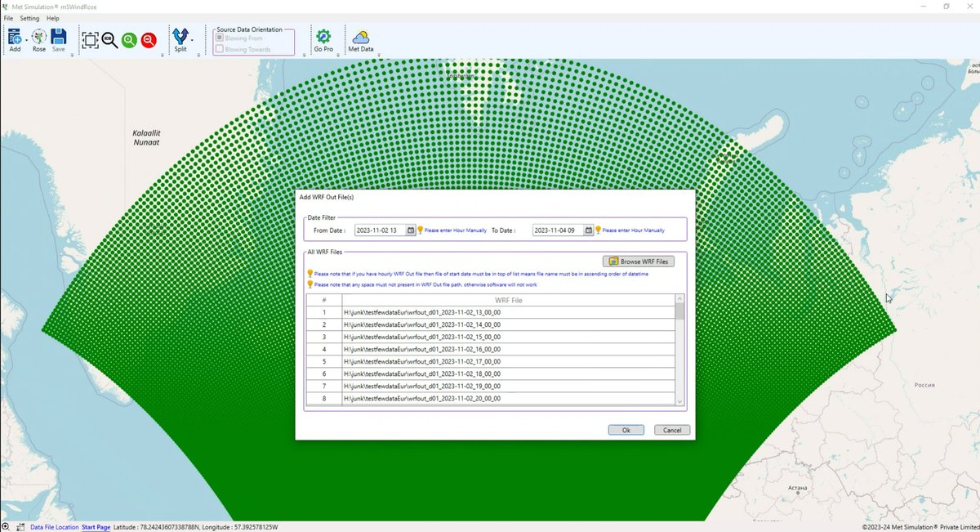Click the file list scrollbar thumb
This screenshot has width=980, height=532.
coord(680,311)
